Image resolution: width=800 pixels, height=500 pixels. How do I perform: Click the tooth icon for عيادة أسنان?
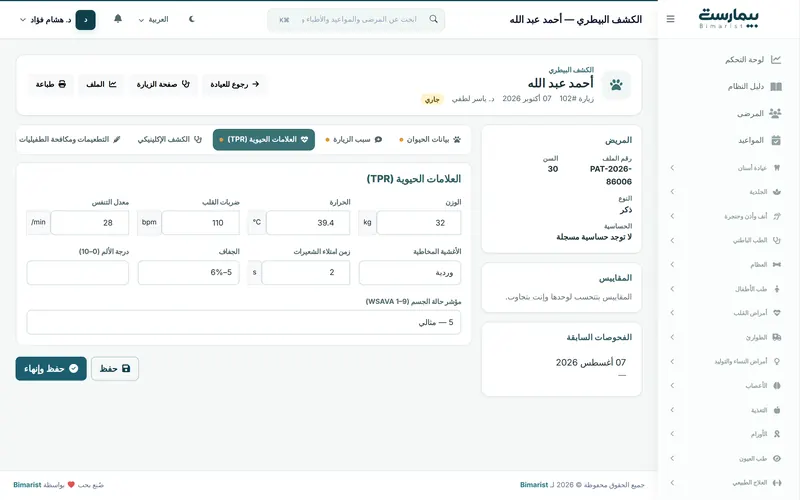pos(777,167)
